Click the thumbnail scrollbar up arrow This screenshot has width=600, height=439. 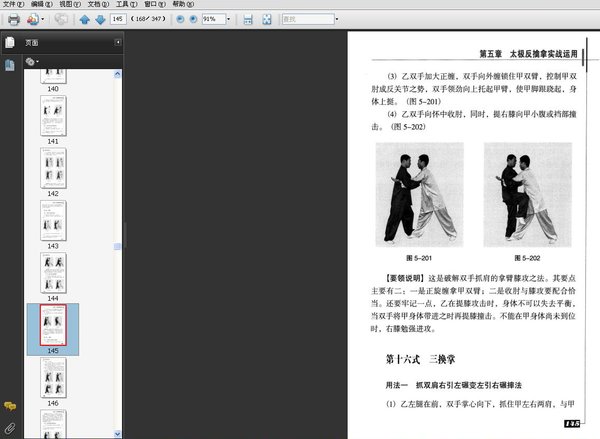(x=117, y=74)
